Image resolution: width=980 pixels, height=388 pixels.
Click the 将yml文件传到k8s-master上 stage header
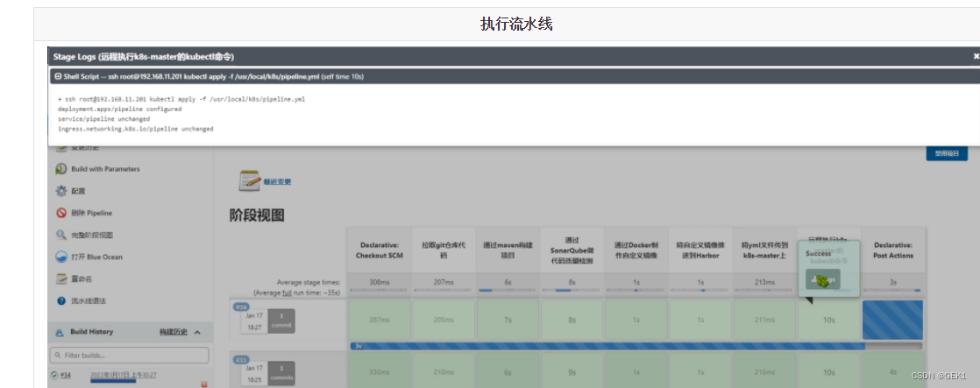pos(764,250)
